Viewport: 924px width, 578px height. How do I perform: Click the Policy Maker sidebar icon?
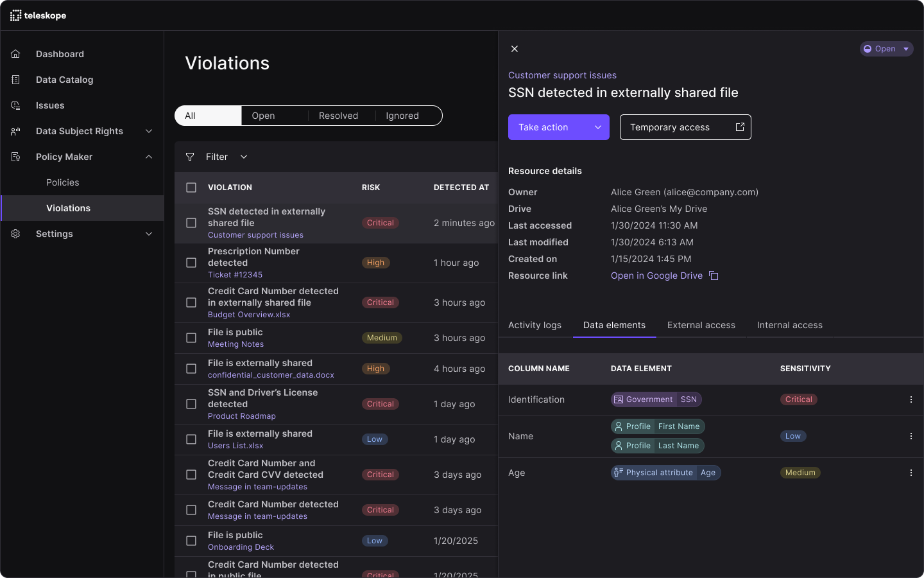(16, 157)
